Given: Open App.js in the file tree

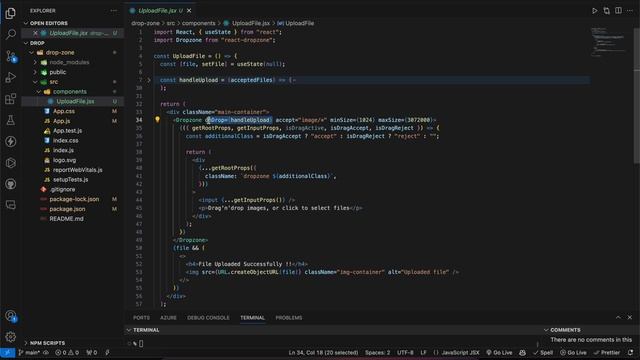Looking at the screenshot, I should click(61, 121).
